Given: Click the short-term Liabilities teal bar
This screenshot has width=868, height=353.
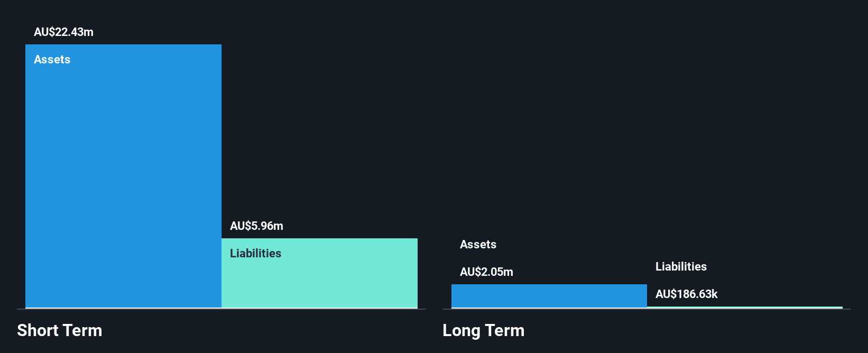Looking at the screenshot, I should [x=319, y=280].
